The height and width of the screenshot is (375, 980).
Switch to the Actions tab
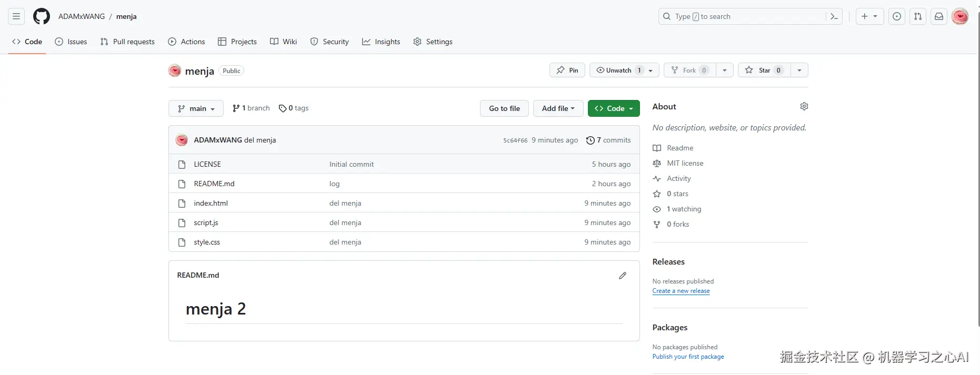[x=186, y=42]
